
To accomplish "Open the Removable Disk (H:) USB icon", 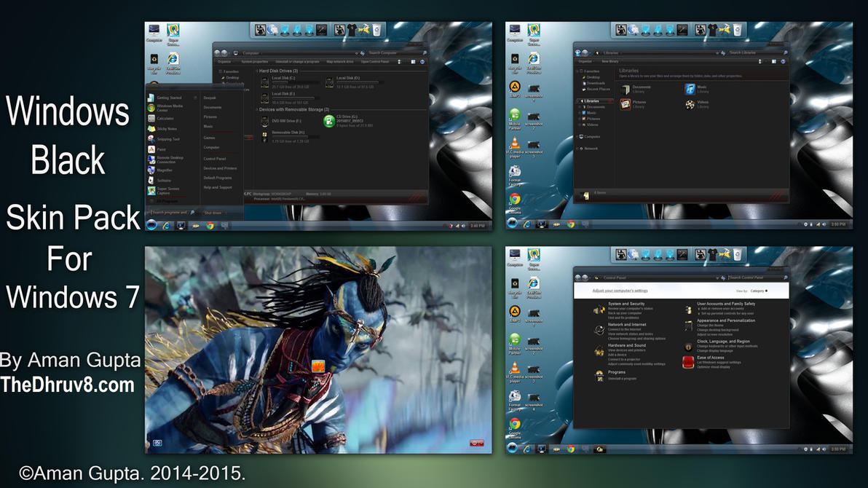I will pyautogui.click(x=265, y=136).
